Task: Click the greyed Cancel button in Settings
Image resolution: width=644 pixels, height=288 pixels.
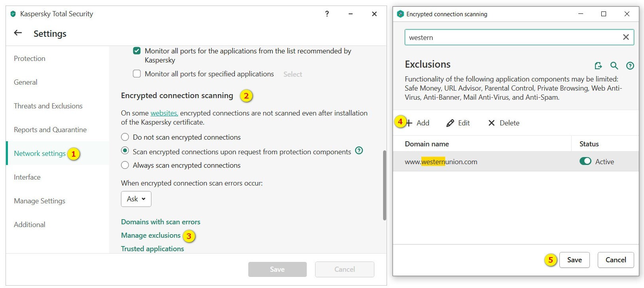Action: pyautogui.click(x=345, y=269)
